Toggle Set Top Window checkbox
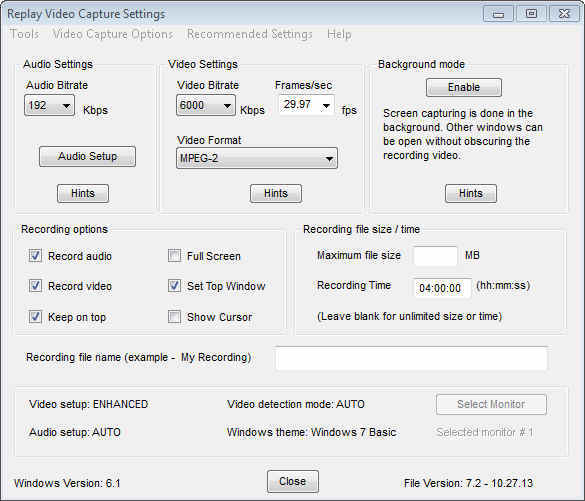Screen dimensions: 585x501 click(174, 286)
